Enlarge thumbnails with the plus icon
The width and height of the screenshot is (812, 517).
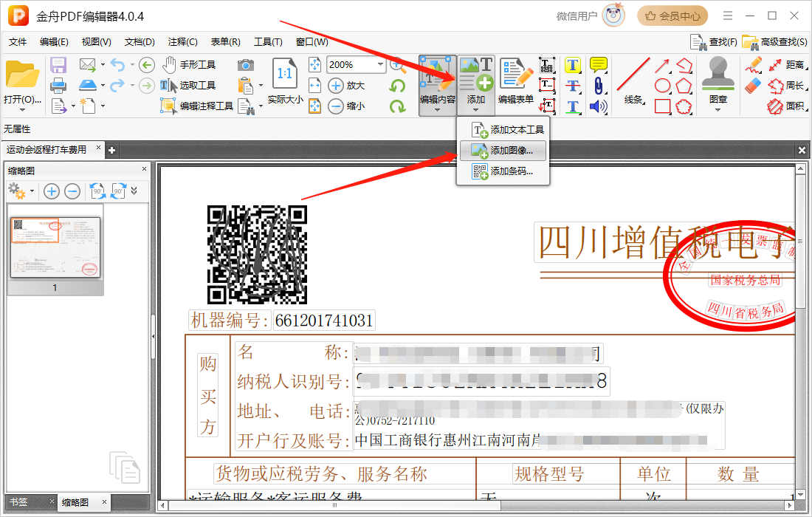coord(51,191)
